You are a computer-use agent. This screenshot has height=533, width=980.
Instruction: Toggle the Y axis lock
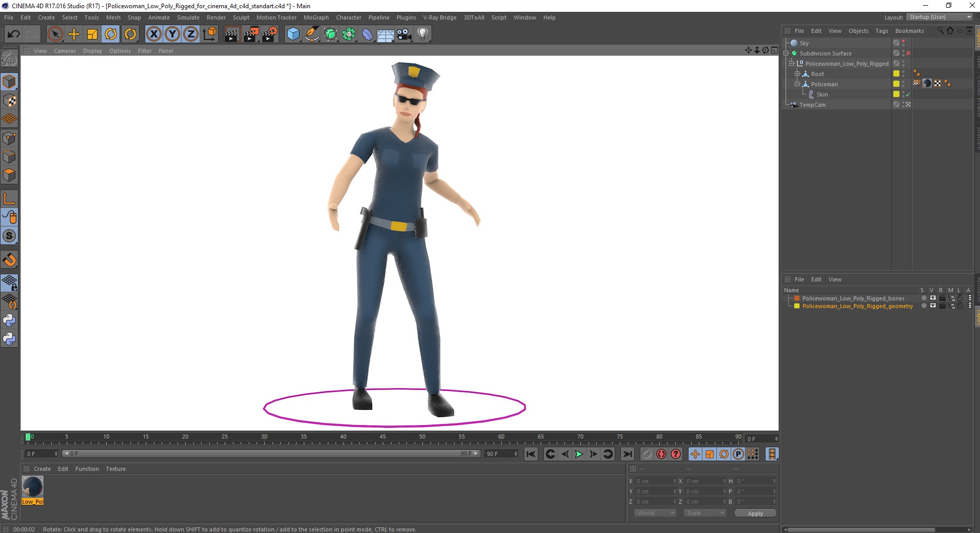(x=172, y=34)
